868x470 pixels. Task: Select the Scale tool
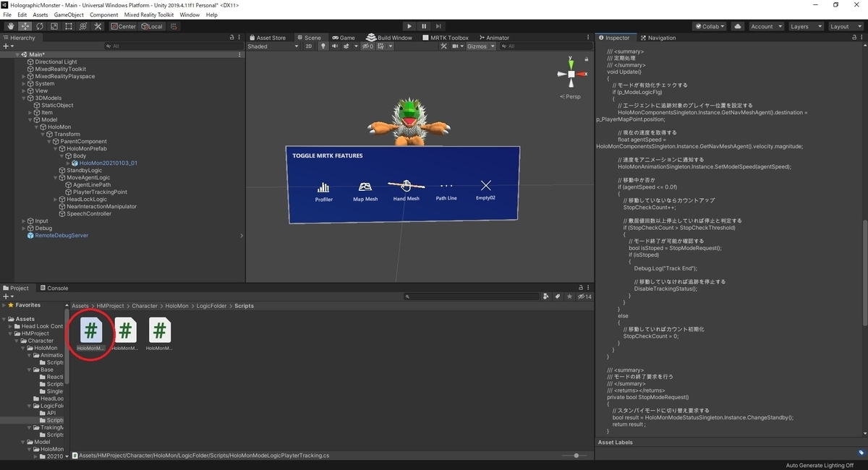pyautogui.click(x=54, y=27)
